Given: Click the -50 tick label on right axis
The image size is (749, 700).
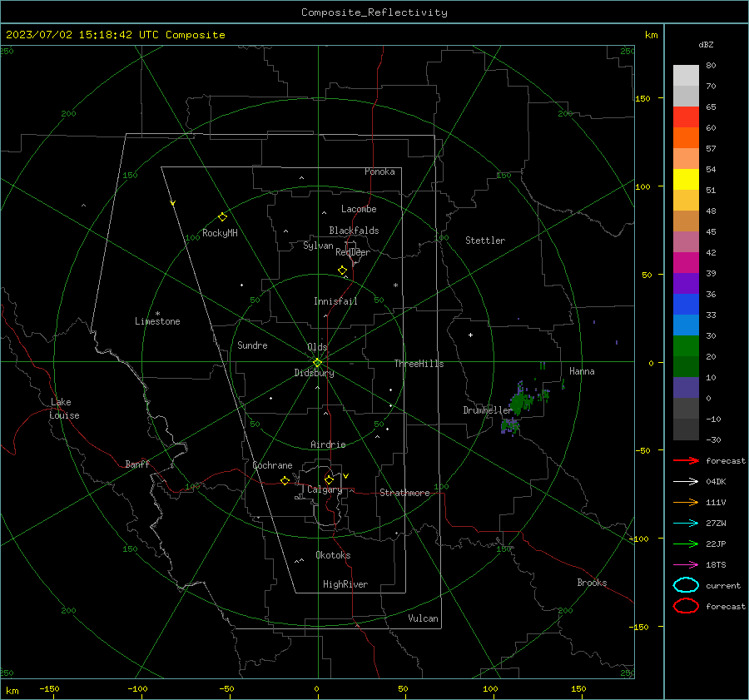Looking at the screenshot, I should (x=642, y=450).
